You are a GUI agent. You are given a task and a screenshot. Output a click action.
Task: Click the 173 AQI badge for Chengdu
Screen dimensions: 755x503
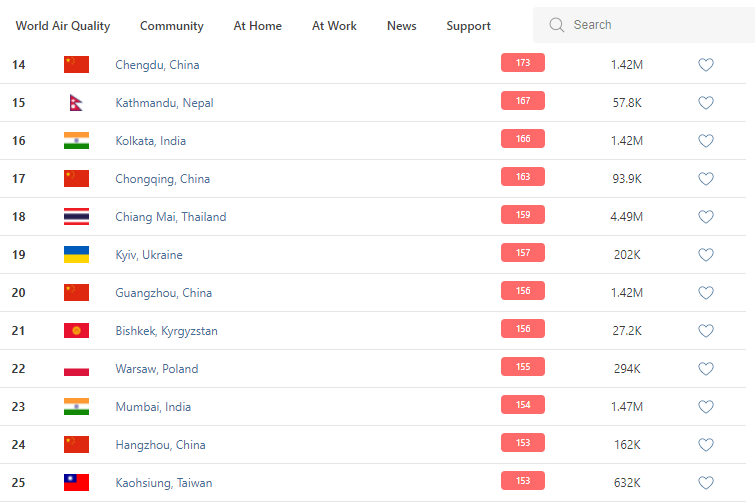pyautogui.click(x=523, y=63)
